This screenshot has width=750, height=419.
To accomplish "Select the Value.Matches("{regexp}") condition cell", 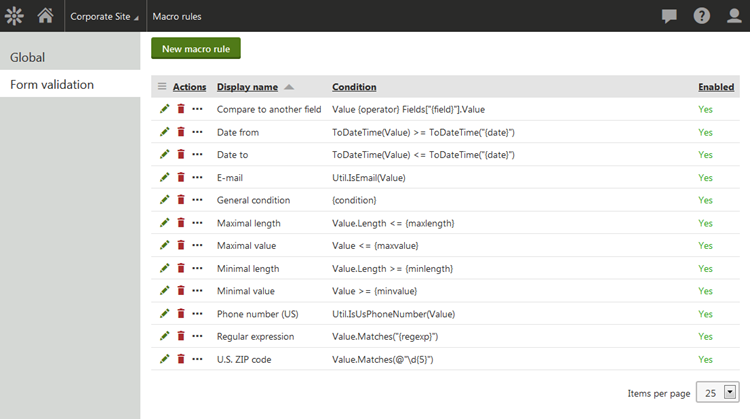I will click(x=385, y=336).
